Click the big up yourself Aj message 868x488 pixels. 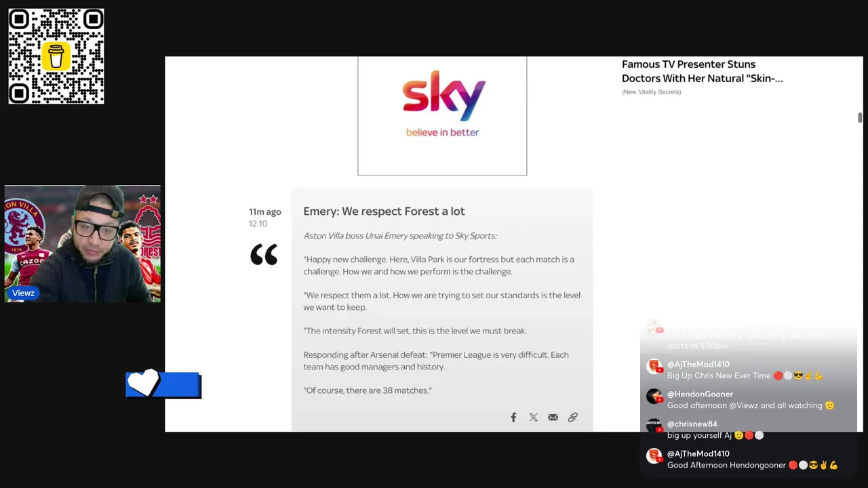coord(715,435)
